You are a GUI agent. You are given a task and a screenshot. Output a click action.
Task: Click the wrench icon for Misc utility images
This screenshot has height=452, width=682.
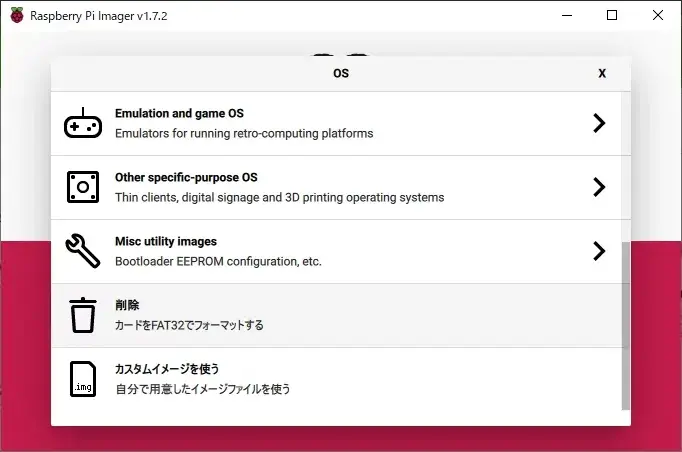[83, 251]
